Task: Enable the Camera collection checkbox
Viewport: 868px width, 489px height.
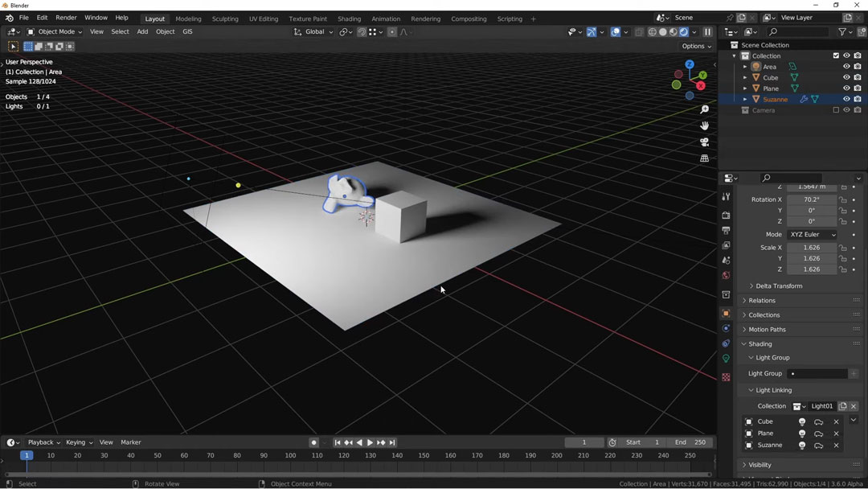Action: 836,110
